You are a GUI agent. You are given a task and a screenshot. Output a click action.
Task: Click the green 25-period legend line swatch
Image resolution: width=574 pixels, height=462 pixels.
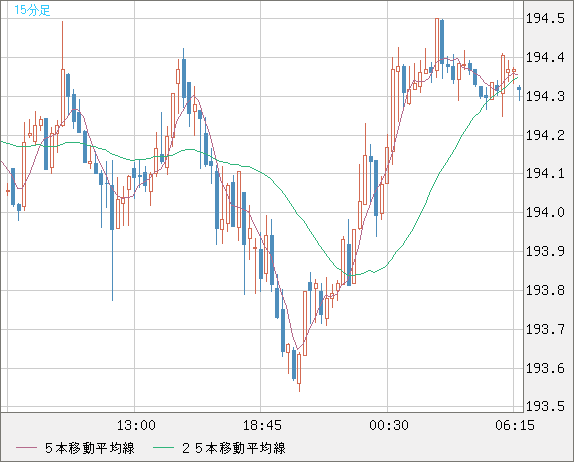click(163, 448)
